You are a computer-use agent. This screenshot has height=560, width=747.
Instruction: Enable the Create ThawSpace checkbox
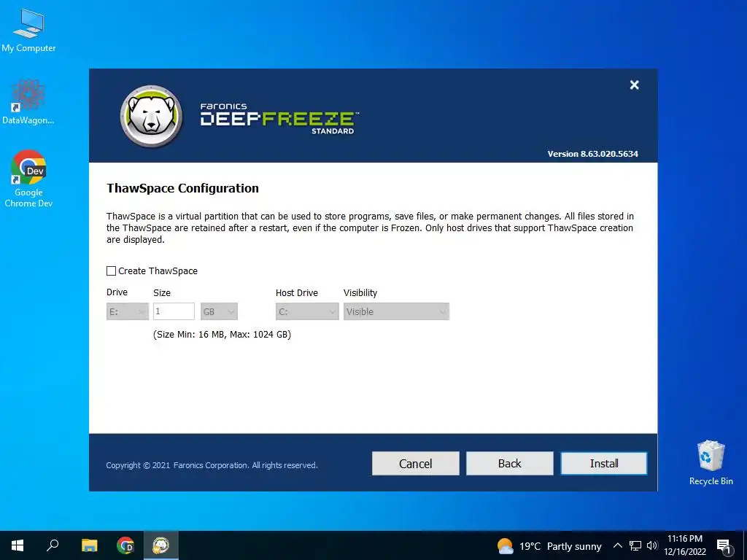[111, 271]
